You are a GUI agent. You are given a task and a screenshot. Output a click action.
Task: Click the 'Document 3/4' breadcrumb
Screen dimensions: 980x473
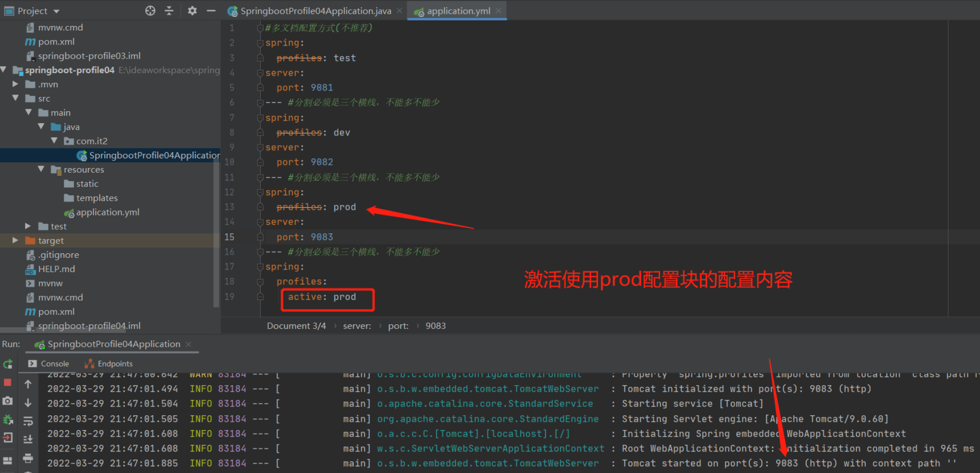(296, 326)
